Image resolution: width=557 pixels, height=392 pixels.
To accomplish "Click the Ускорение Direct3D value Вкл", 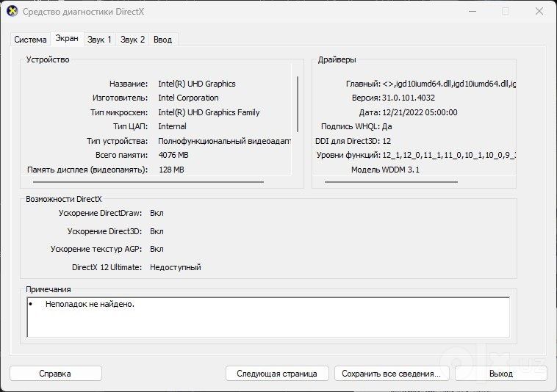I will [x=157, y=232].
